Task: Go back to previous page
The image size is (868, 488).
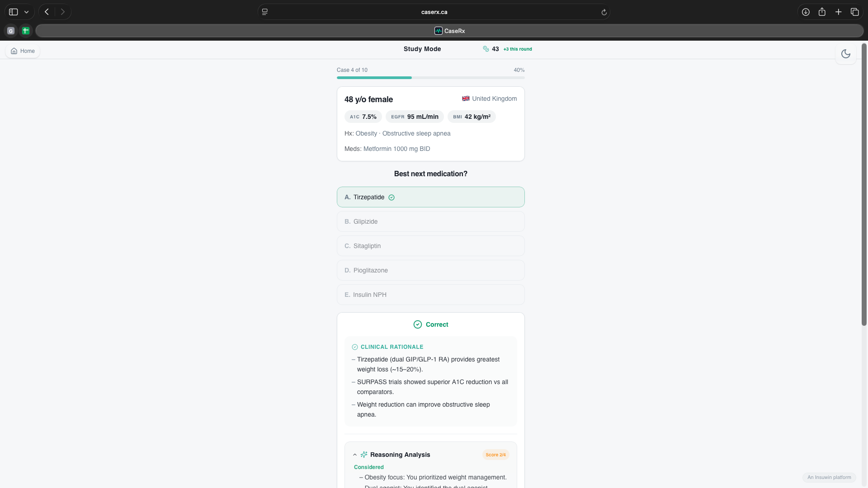Action: (47, 12)
